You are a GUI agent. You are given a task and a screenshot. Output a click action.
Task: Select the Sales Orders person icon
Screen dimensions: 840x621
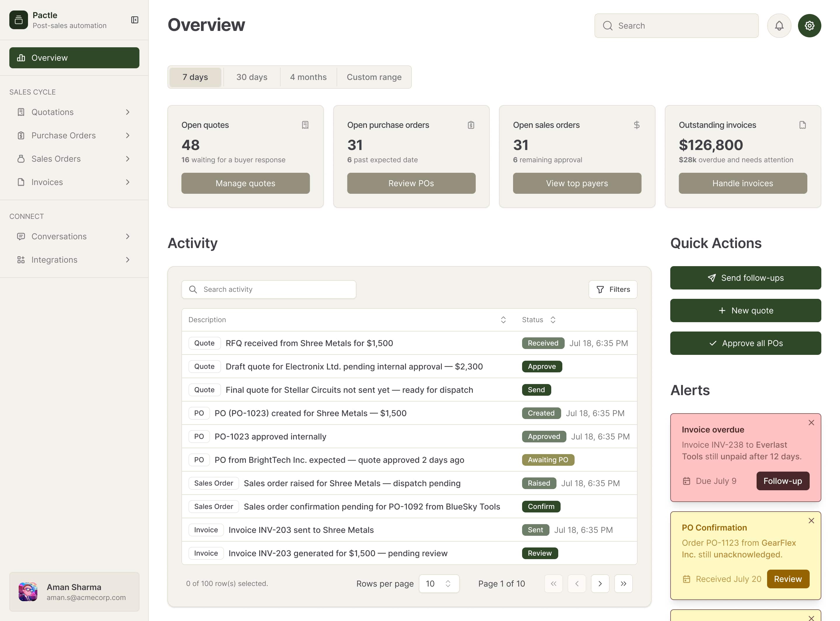[21, 159]
